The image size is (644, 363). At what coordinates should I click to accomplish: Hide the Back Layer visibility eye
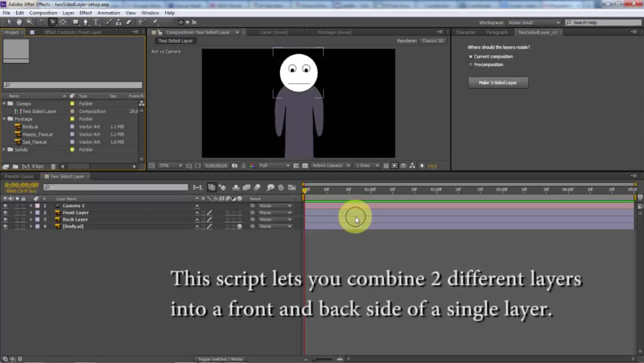point(5,219)
